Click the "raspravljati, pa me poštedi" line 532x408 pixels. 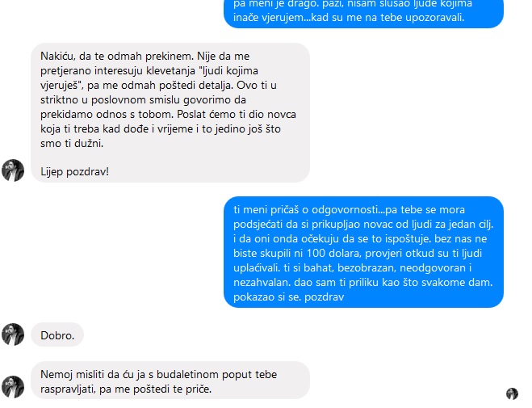pos(126,389)
